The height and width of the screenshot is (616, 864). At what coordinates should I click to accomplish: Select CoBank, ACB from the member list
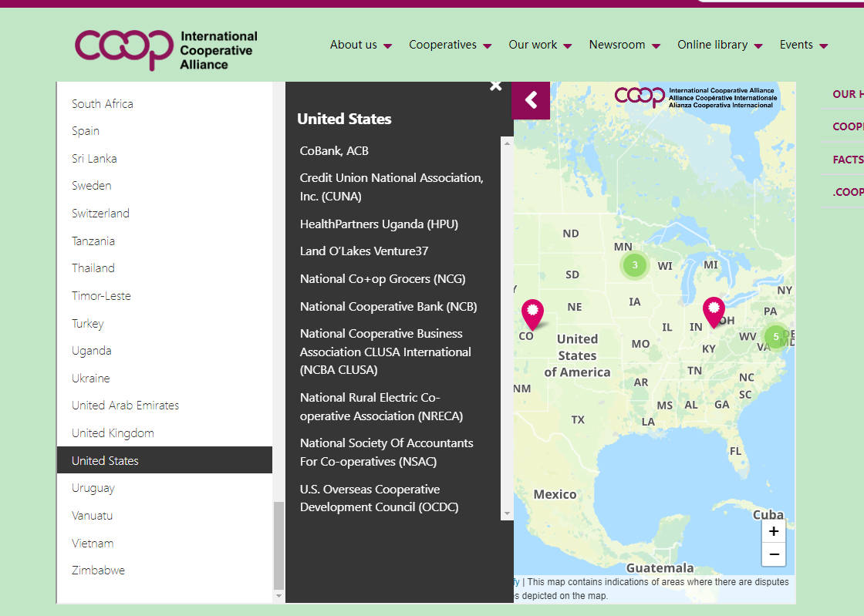[335, 150]
